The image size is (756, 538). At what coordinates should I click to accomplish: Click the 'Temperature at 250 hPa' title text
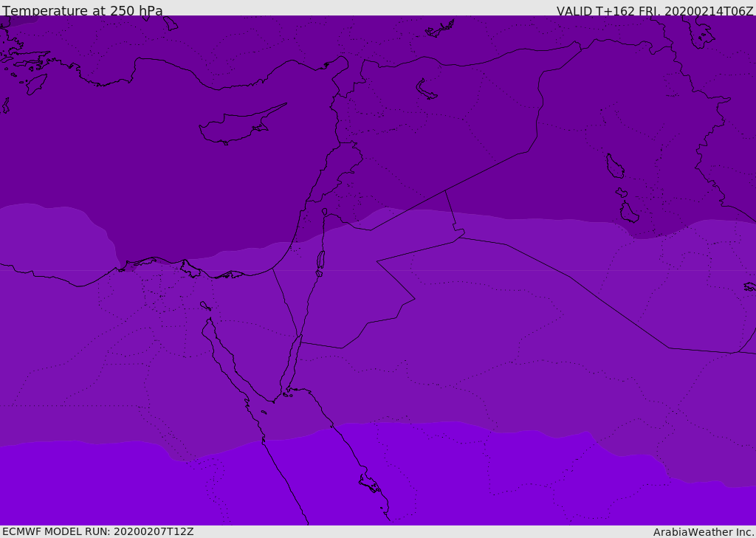[83, 10]
